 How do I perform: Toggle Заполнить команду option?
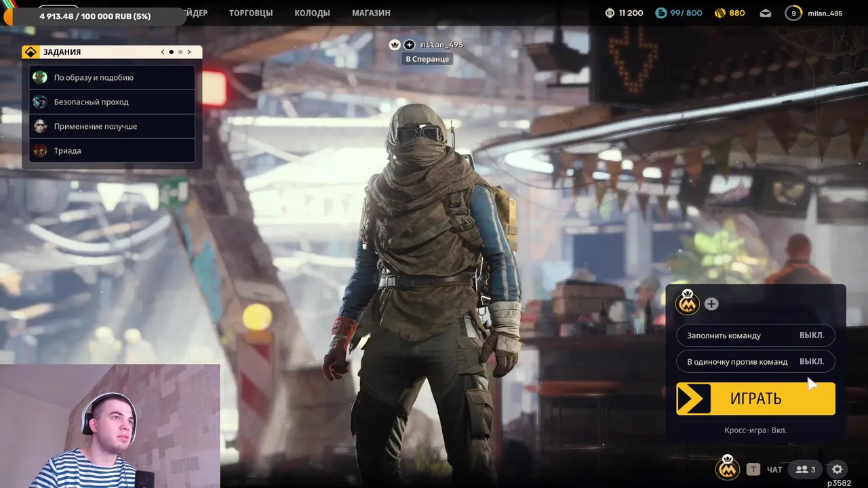click(x=755, y=335)
